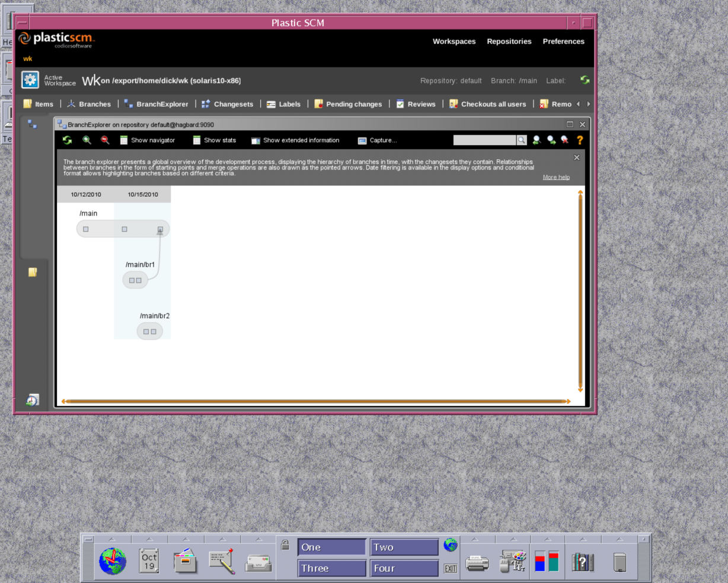
Task: Switch to workspace Three
Action: (332, 568)
